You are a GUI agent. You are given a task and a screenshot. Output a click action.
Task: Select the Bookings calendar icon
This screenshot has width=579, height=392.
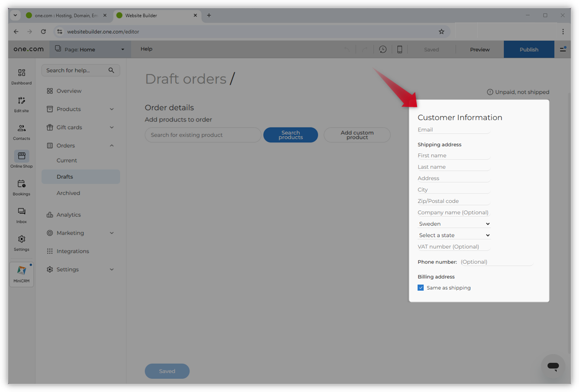coord(21,187)
